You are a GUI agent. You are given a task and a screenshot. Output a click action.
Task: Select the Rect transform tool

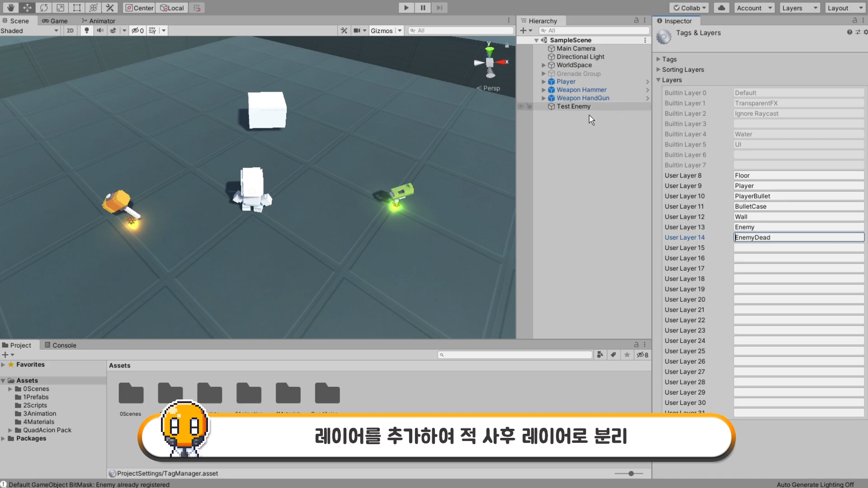[x=77, y=8]
